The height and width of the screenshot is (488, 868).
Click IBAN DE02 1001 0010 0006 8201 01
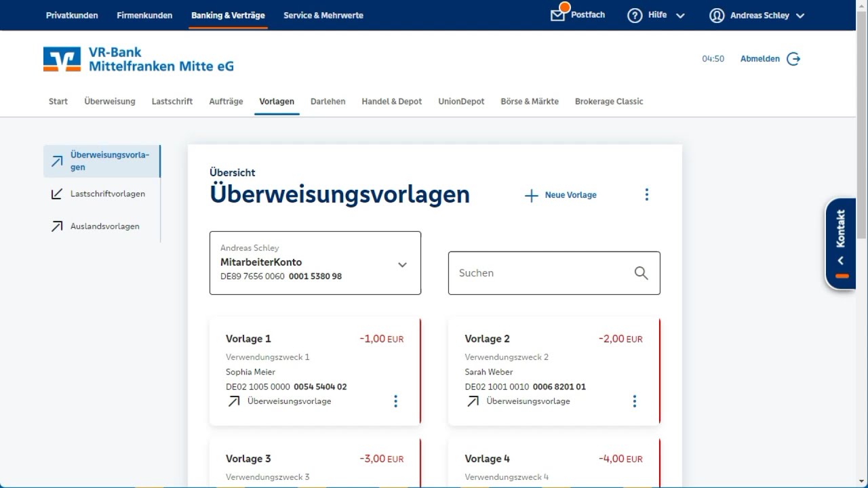526,387
